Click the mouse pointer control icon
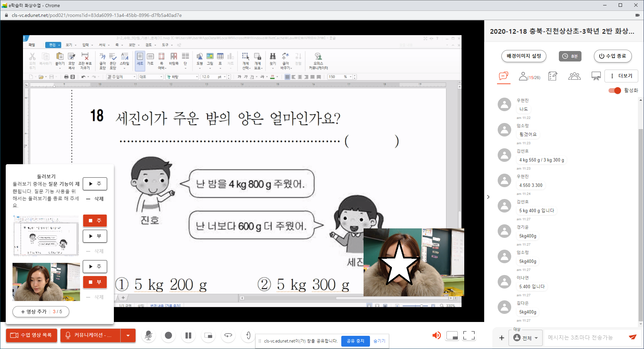 coord(248,335)
